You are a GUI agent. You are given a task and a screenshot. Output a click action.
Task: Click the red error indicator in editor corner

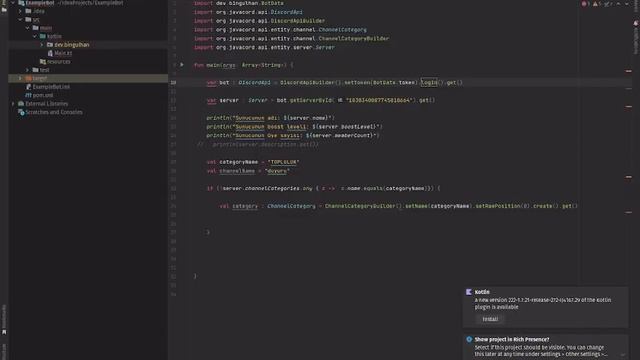point(584,4)
